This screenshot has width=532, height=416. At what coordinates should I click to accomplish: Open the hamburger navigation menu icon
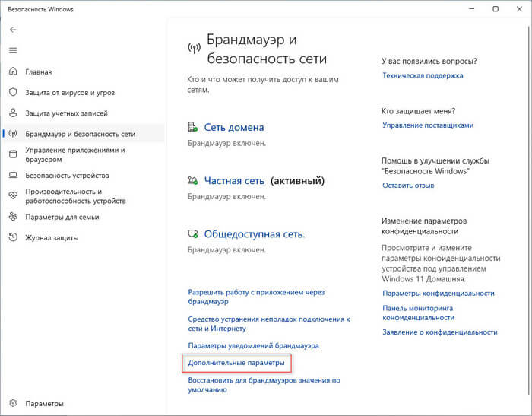point(13,50)
